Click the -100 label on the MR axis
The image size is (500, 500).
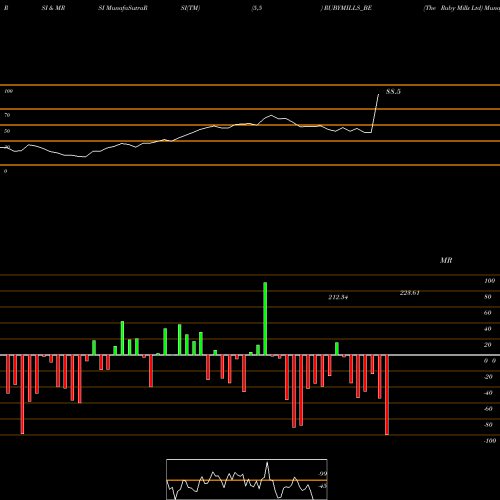[490, 441]
